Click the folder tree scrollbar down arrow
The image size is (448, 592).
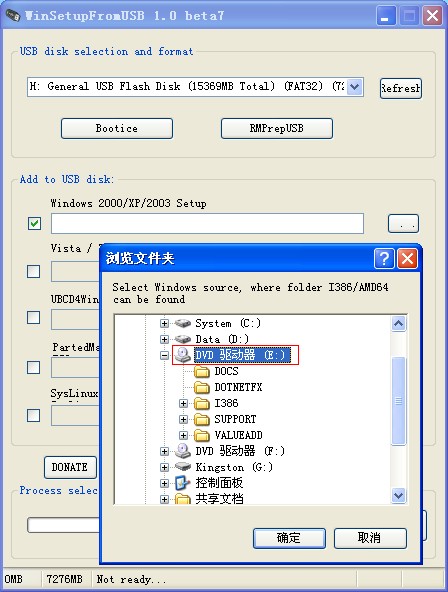pos(399,495)
